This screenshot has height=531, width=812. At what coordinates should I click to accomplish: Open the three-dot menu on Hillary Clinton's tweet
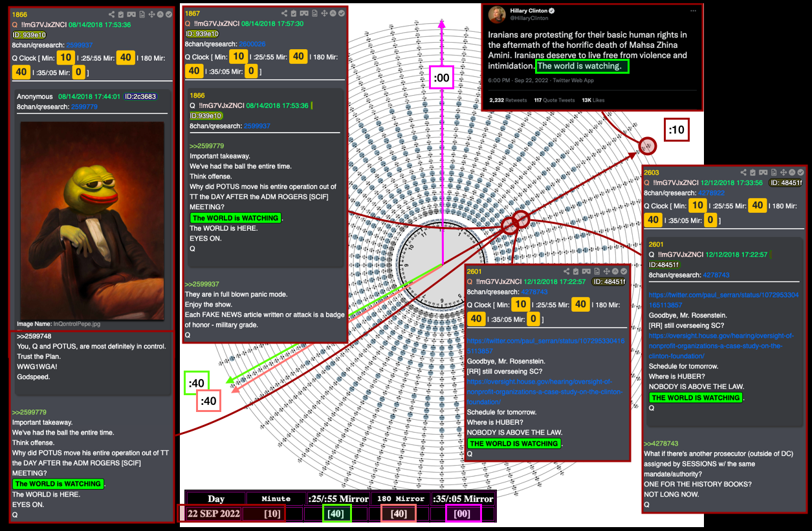click(x=693, y=11)
